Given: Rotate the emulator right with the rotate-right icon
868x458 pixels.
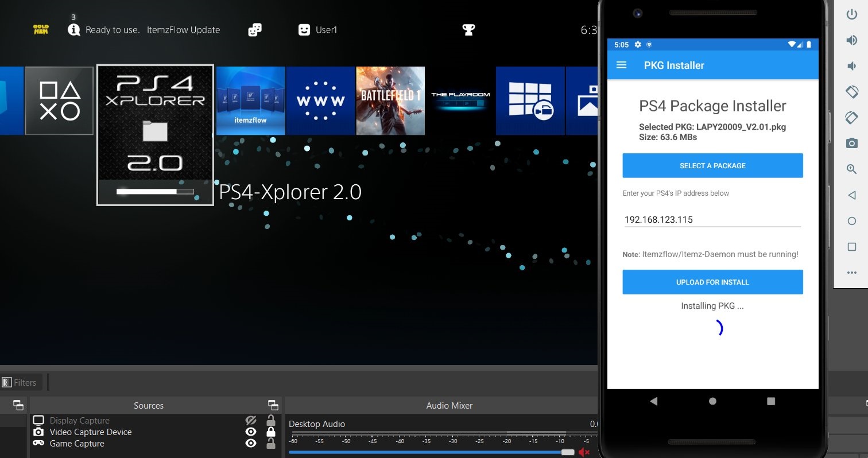Looking at the screenshot, I should (x=852, y=117).
